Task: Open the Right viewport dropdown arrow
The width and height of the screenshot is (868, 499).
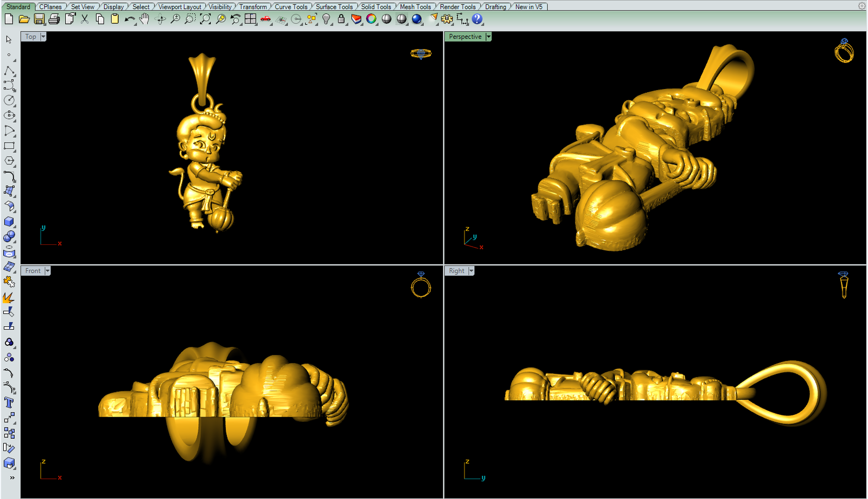Action: click(471, 270)
